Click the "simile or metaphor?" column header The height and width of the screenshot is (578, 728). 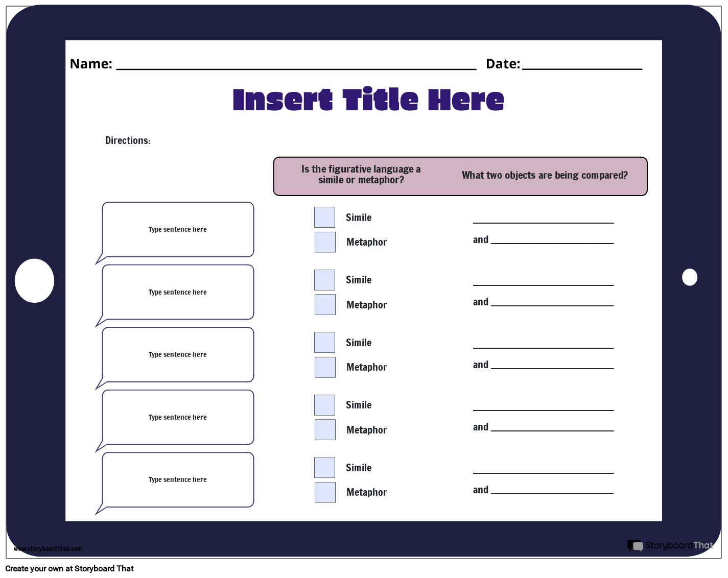pos(361,175)
